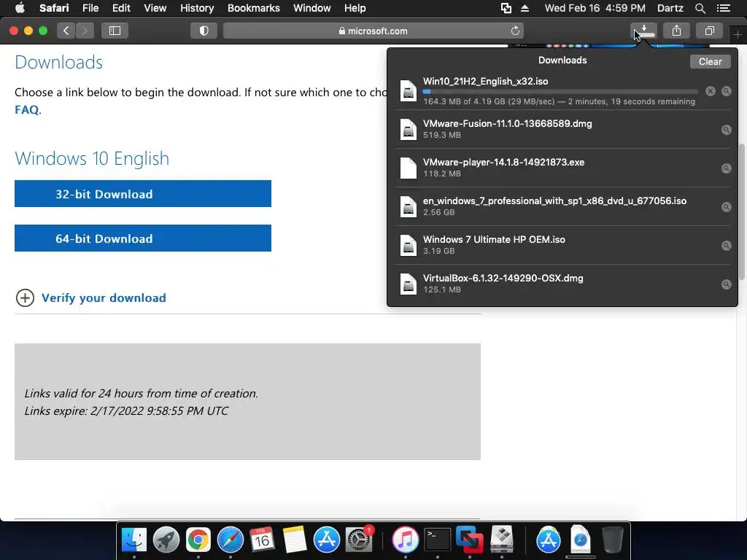Click the 64-bit Download button

(143, 238)
